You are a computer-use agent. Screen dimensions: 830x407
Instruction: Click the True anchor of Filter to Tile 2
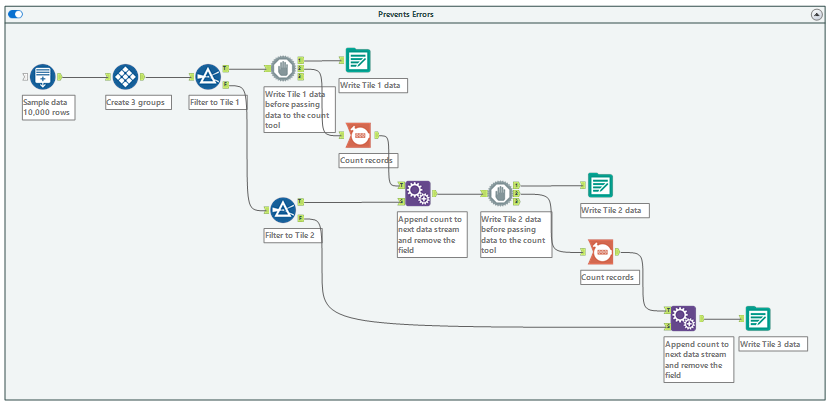300,201
